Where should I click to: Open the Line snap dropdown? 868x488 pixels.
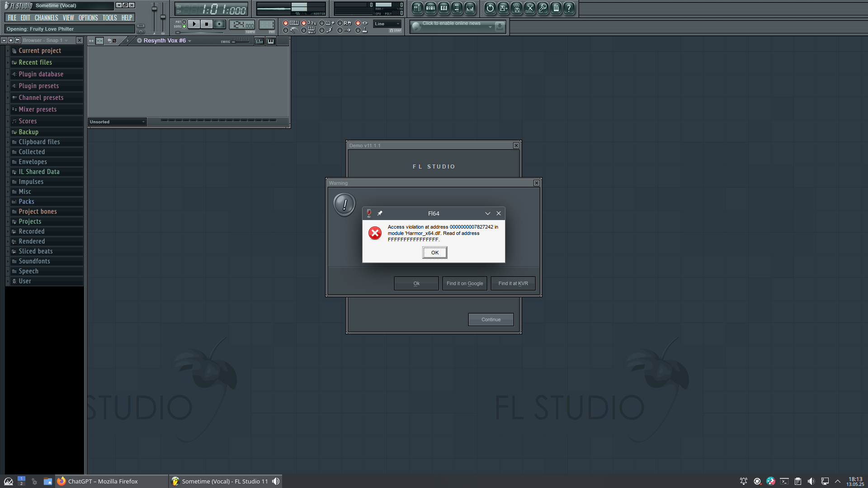[x=387, y=24]
